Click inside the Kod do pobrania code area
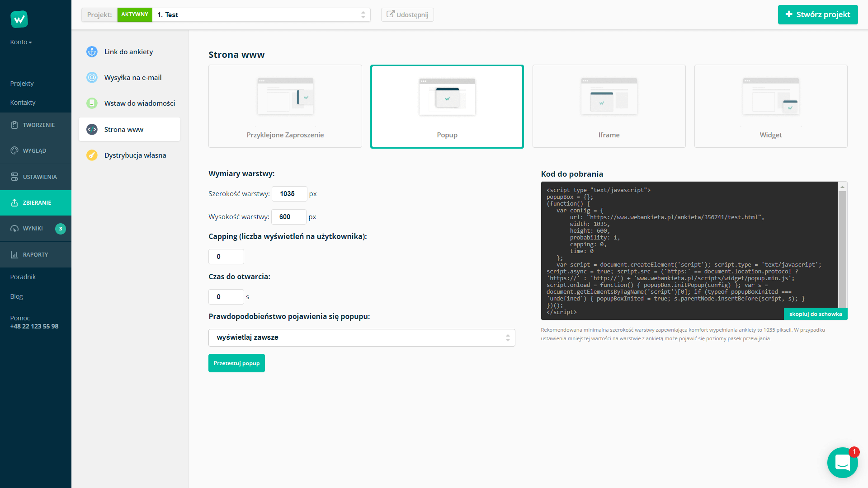 [x=689, y=251]
